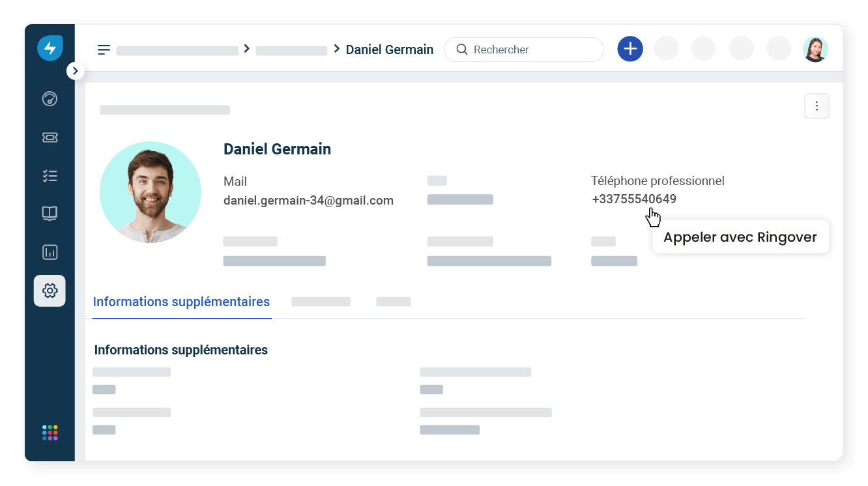Click phone number +33755540649

633,199
